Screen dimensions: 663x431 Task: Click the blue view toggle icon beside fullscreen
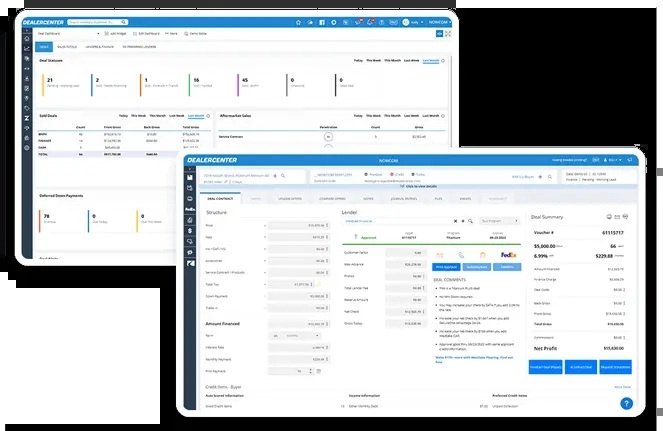click(439, 33)
